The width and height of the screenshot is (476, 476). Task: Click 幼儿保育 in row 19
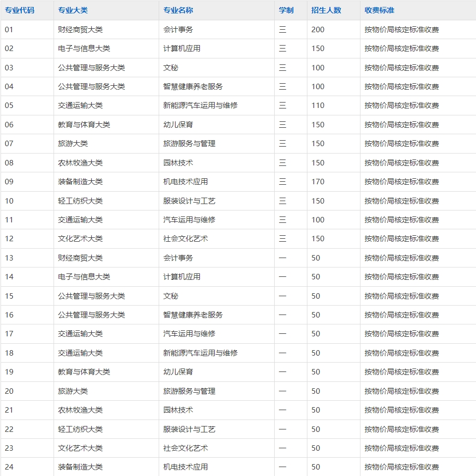coord(178,372)
